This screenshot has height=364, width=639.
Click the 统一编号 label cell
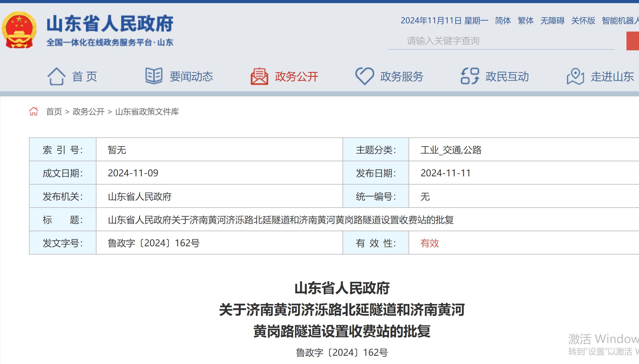pyautogui.click(x=376, y=196)
